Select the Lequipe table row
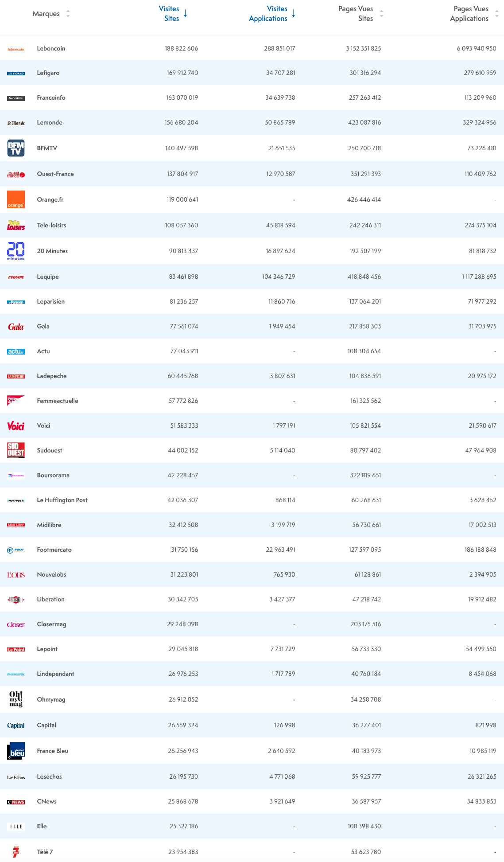 (252, 277)
